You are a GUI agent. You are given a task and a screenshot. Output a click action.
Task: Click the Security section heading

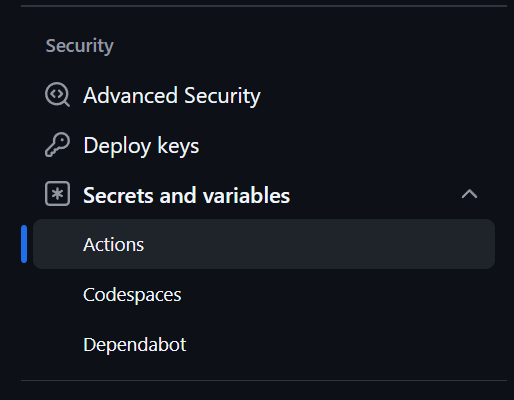79,46
